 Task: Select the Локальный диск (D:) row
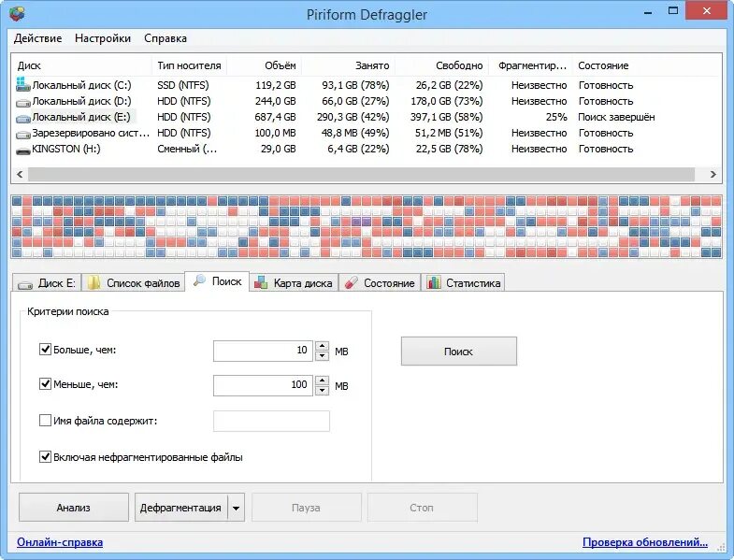(x=366, y=101)
